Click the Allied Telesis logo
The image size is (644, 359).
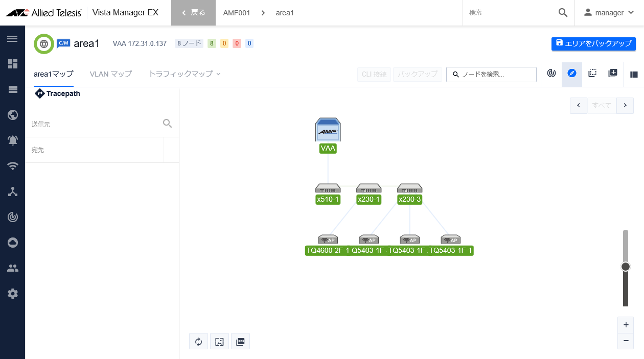coord(43,13)
